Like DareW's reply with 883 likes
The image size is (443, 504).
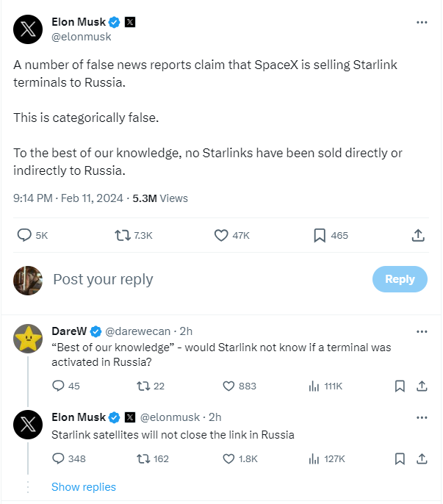point(228,386)
